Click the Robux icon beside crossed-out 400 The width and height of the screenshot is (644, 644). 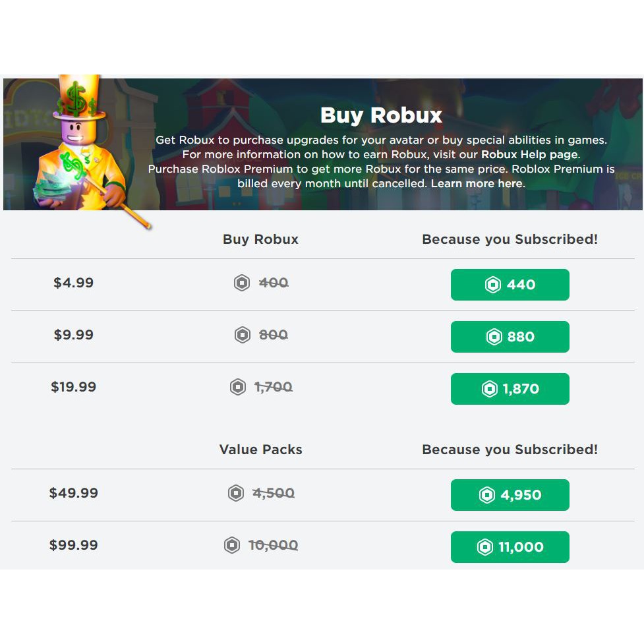(x=242, y=283)
